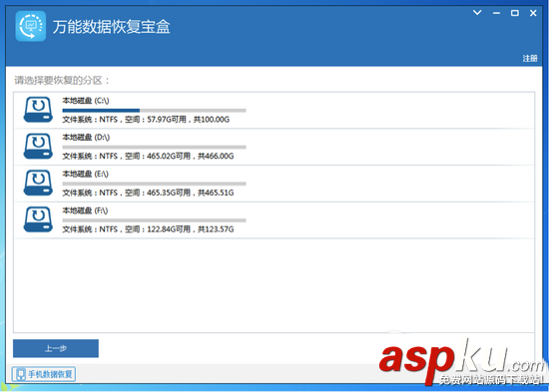Click the E:\ drive usage bar
This screenshot has width=549, height=392.
click(x=154, y=184)
